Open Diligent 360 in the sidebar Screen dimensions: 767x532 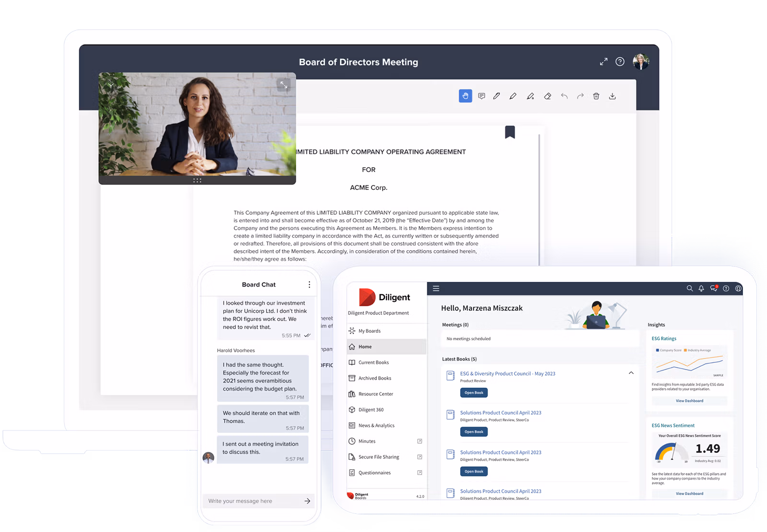coord(386,410)
